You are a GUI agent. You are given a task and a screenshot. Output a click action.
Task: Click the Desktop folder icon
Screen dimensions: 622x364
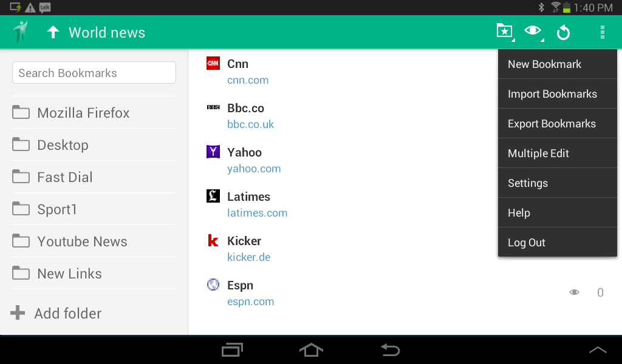point(21,144)
